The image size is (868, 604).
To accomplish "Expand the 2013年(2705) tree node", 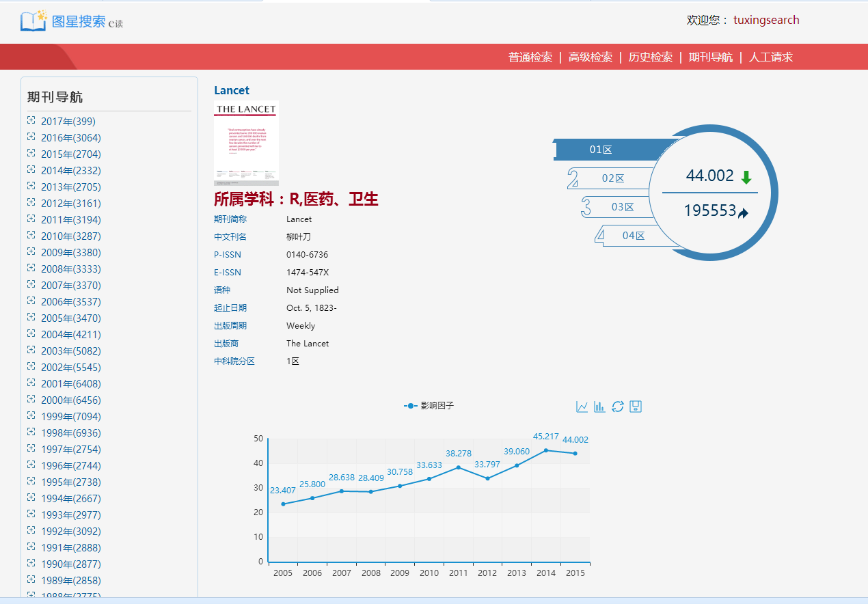I will click(x=31, y=186).
